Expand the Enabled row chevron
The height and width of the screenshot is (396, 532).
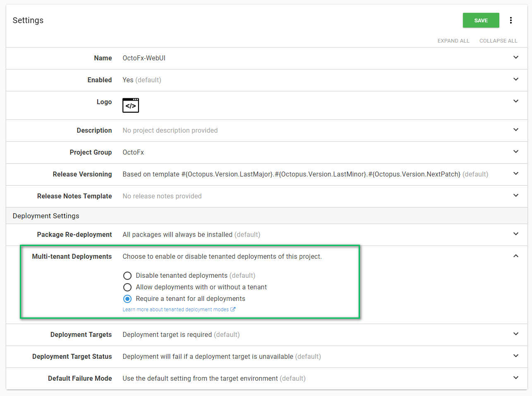(x=516, y=79)
